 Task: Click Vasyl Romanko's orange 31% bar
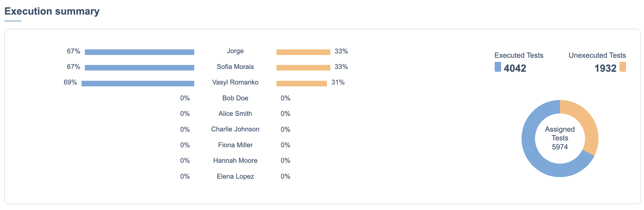(302, 84)
